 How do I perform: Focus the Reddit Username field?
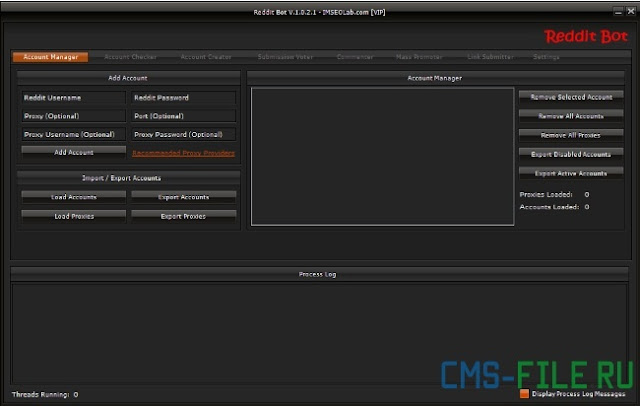pyautogui.click(x=73, y=98)
